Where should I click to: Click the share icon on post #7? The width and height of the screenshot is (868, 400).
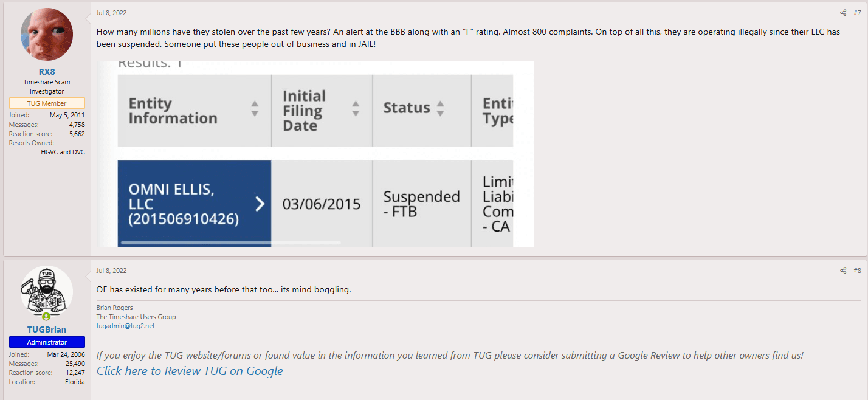click(x=843, y=13)
